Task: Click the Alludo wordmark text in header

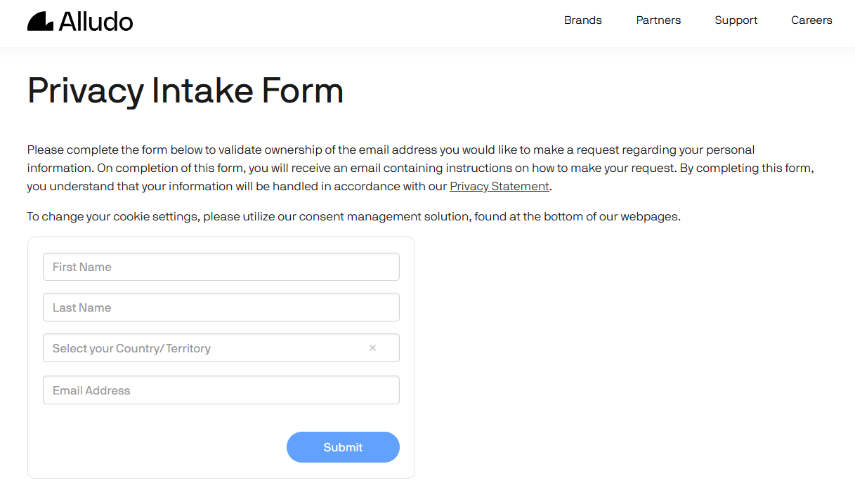Action: [x=96, y=21]
